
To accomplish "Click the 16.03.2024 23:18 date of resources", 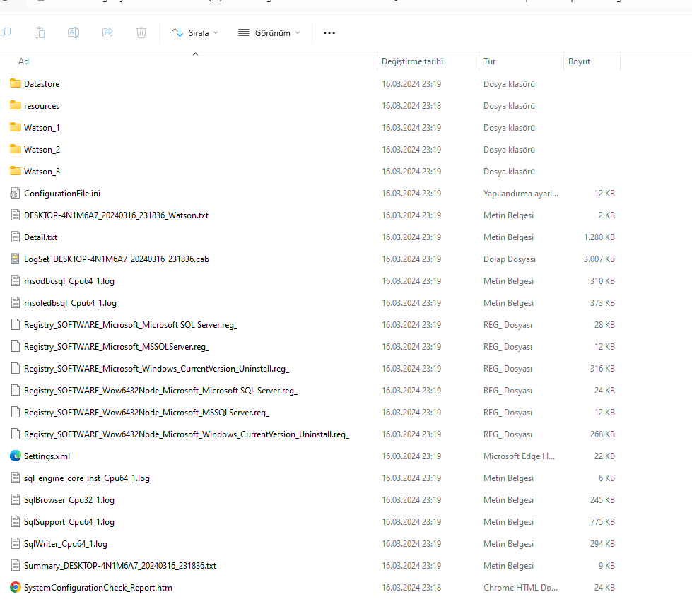I will (411, 106).
